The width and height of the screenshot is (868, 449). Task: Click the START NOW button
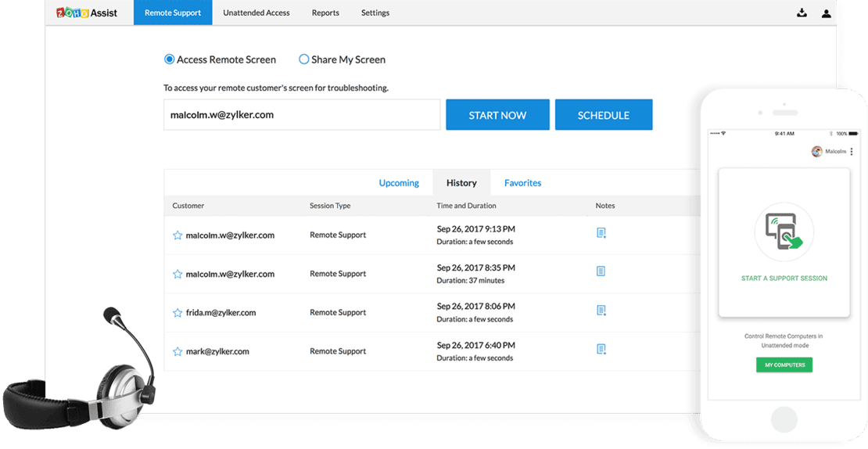pos(497,115)
